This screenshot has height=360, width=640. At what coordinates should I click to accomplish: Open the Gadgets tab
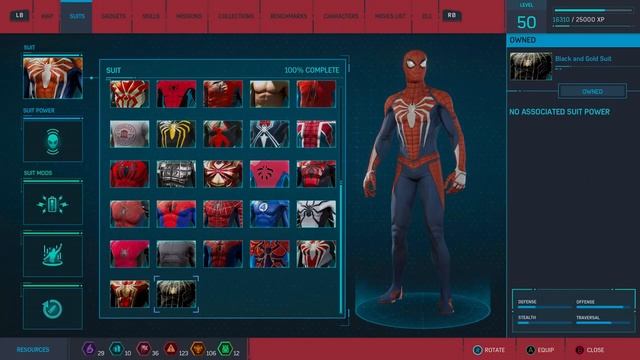113,16
